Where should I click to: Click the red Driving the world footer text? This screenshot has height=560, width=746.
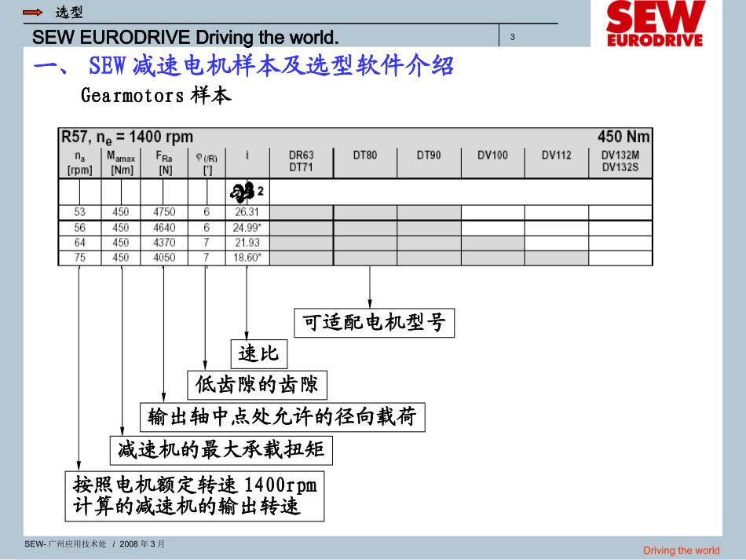coord(682,551)
